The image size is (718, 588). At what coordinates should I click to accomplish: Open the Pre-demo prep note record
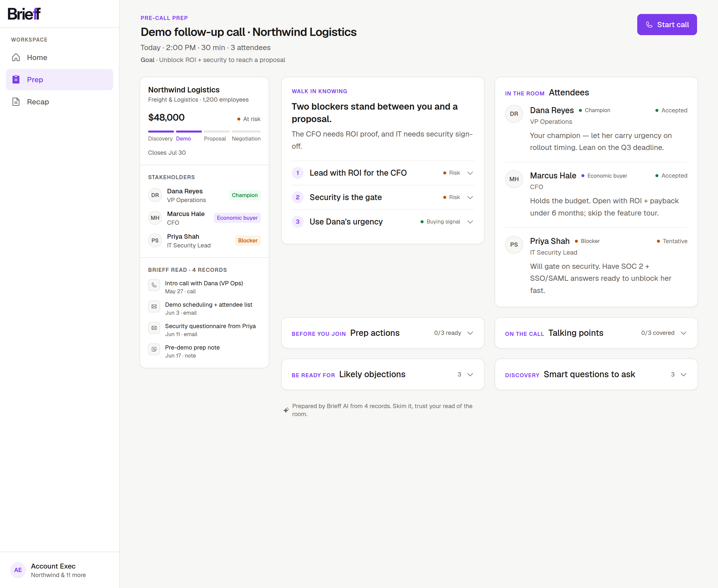click(204, 351)
